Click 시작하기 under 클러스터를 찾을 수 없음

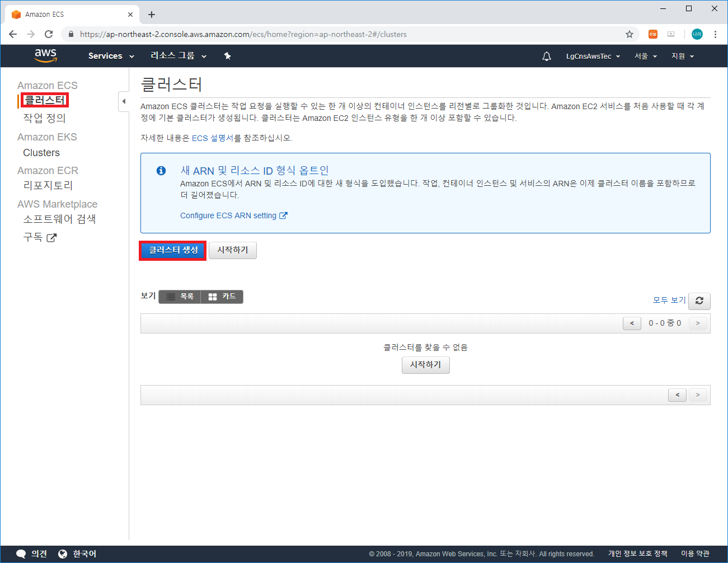426,365
